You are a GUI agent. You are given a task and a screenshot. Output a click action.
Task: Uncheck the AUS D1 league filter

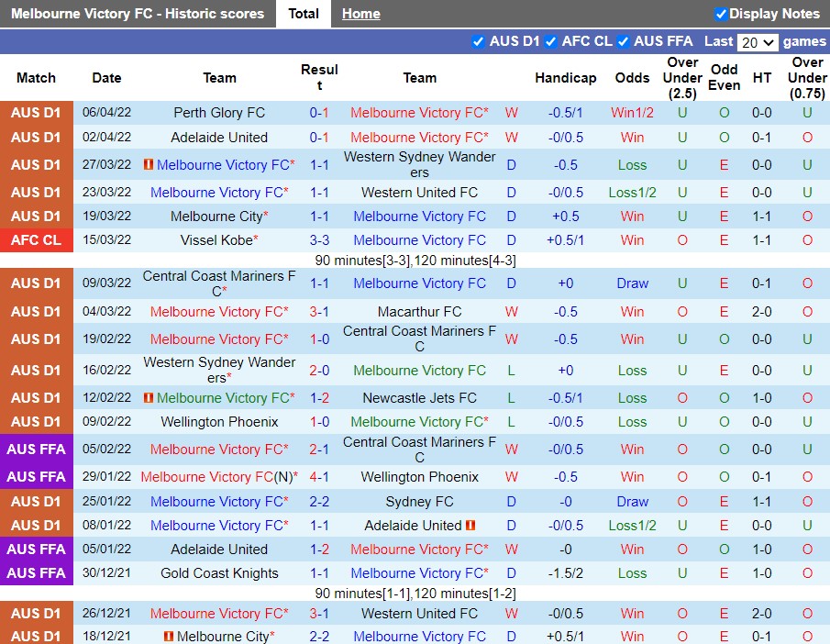click(478, 41)
